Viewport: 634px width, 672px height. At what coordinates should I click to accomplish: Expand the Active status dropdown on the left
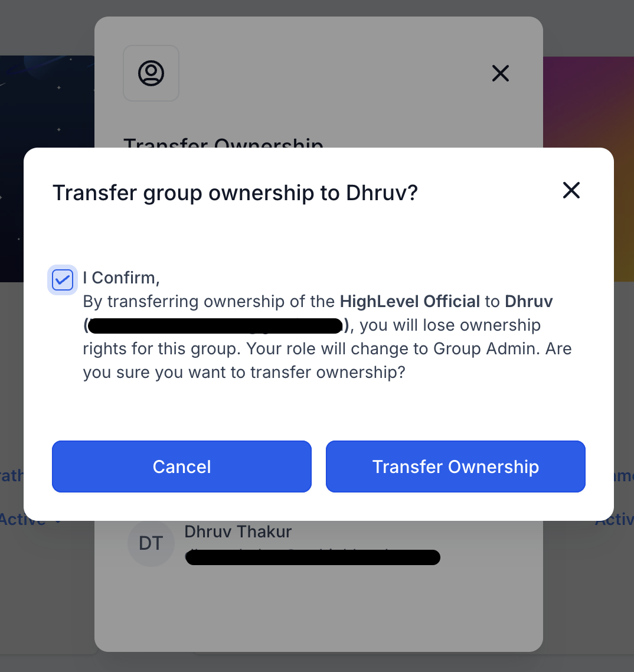click(30, 520)
